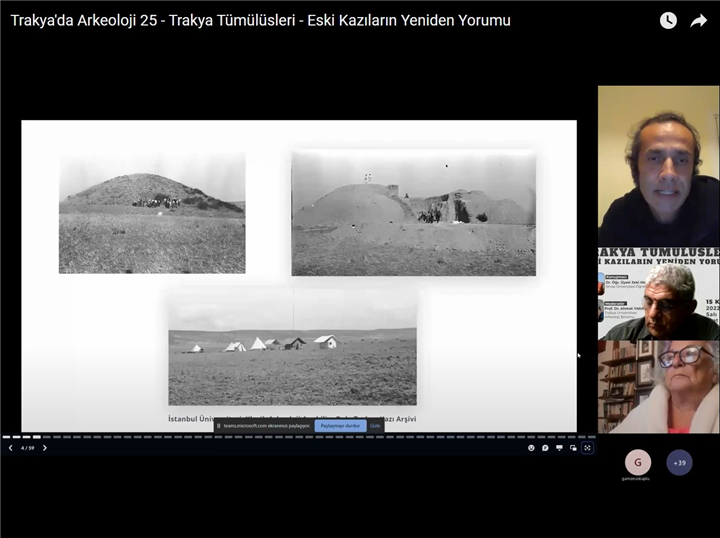Select the top speaker video tile

(x=658, y=166)
